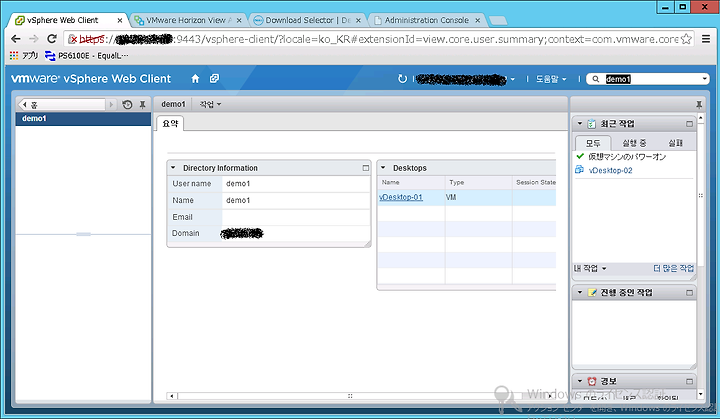Open the 내 작업 filter dropdown

[590, 268]
